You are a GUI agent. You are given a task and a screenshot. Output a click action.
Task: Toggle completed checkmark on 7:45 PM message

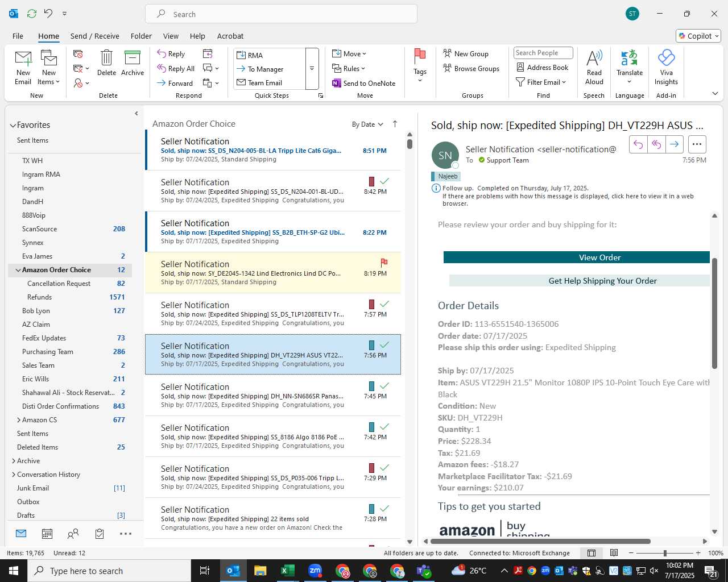click(384, 386)
